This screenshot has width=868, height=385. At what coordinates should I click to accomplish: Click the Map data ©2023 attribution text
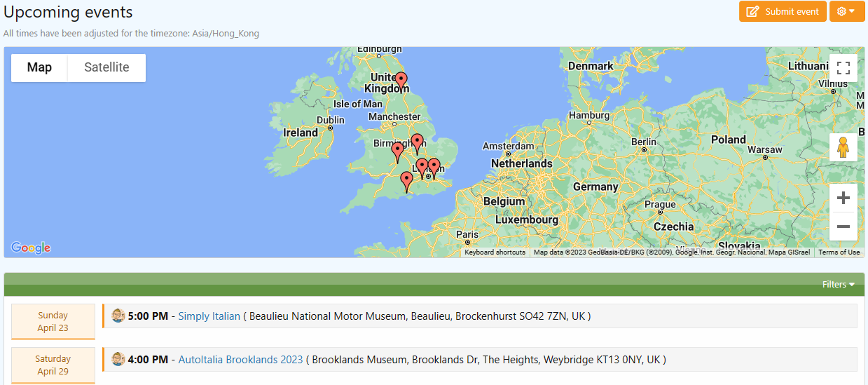tap(672, 252)
